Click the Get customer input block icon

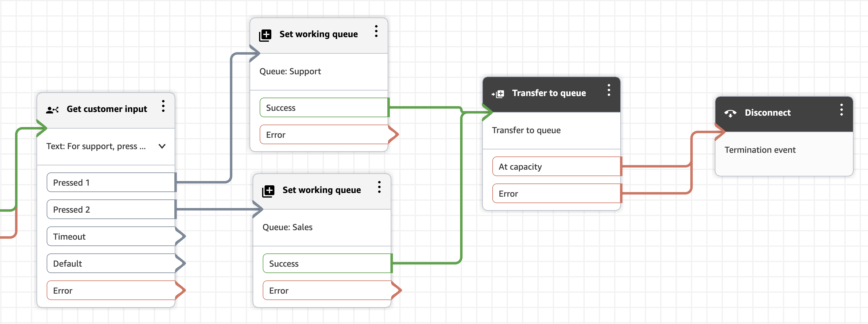click(x=52, y=110)
